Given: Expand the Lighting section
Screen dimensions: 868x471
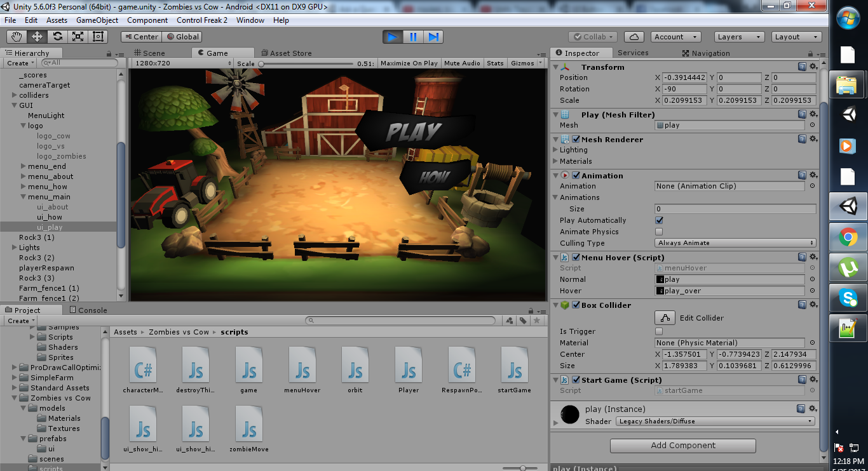Looking at the screenshot, I should point(556,150).
